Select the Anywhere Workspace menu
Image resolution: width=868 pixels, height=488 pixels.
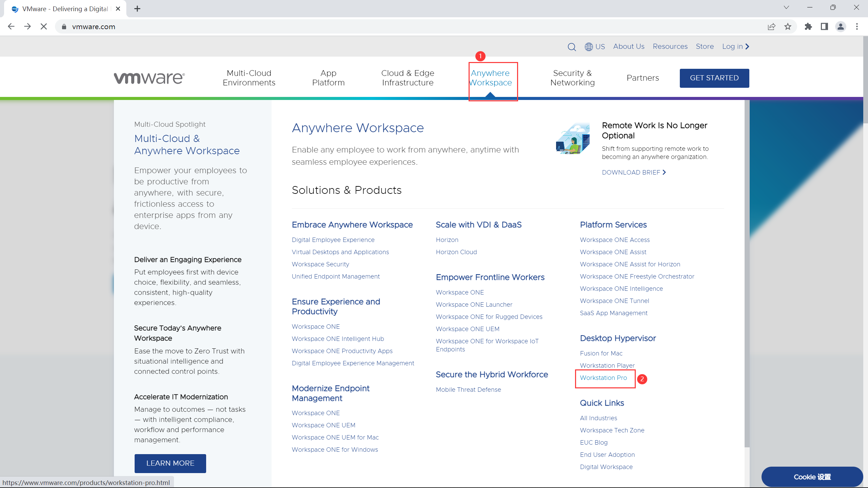coord(490,78)
